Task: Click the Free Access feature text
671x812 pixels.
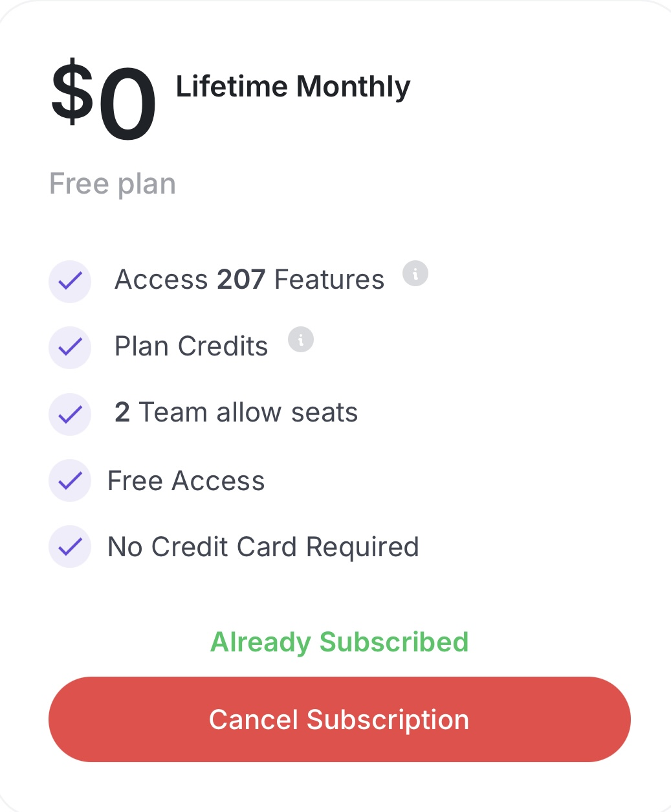Action: tap(186, 481)
